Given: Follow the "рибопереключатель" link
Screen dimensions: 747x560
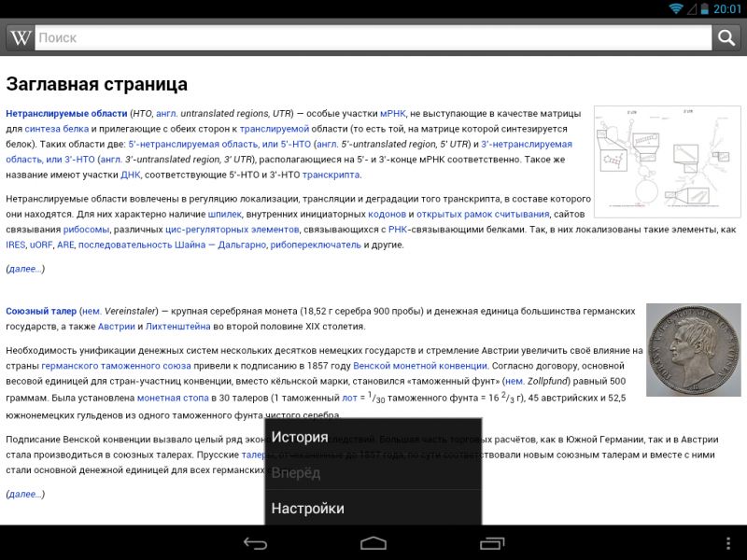Looking at the screenshot, I should pos(315,245).
